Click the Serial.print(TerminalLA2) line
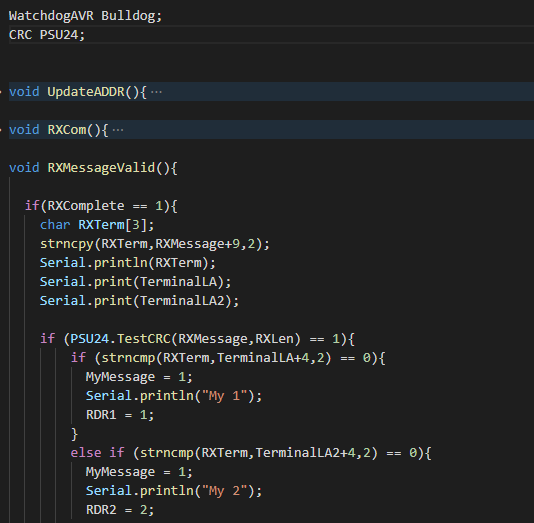The height and width of the screenshot is (523, 534). (139, 301)
